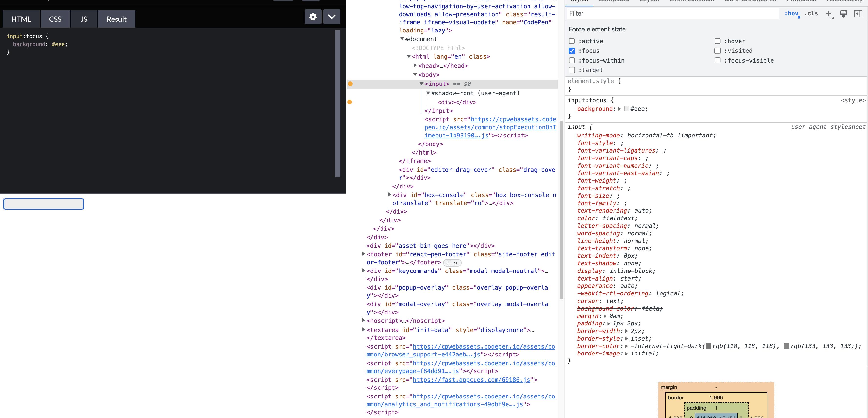Image resolution: width=868 pixels, height=418 pixels.
Task: Expand the keycommands modal div node
Action: tap(364, 270)
